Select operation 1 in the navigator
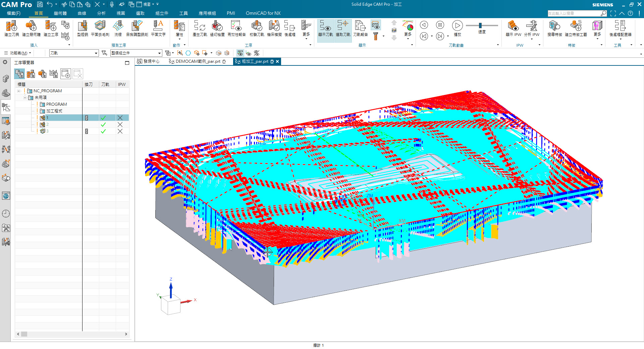 coord(72,118)
